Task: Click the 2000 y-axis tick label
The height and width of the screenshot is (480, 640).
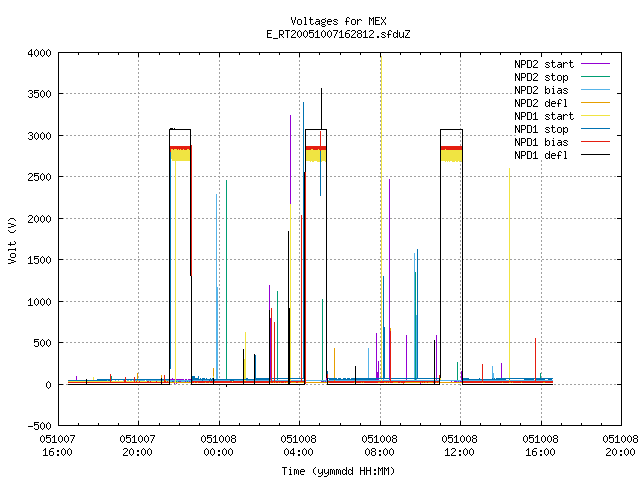Action: pos(39,219)
